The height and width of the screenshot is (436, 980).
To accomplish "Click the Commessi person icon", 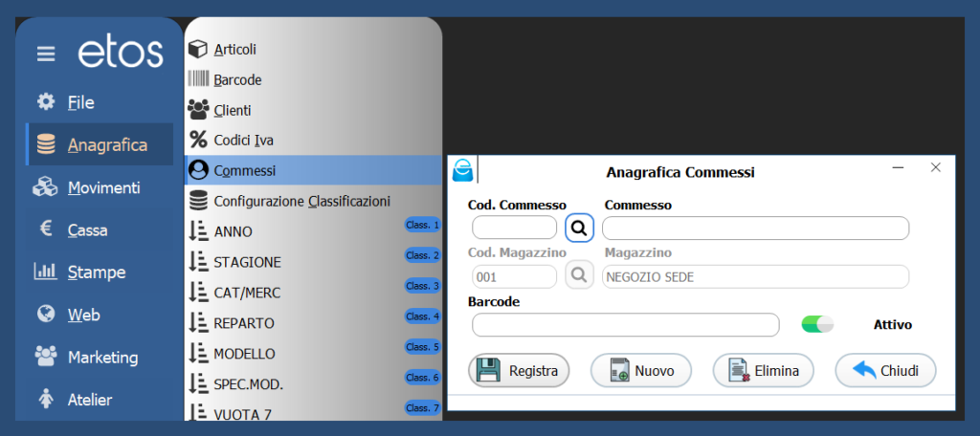I will click(x=198, y=170).
